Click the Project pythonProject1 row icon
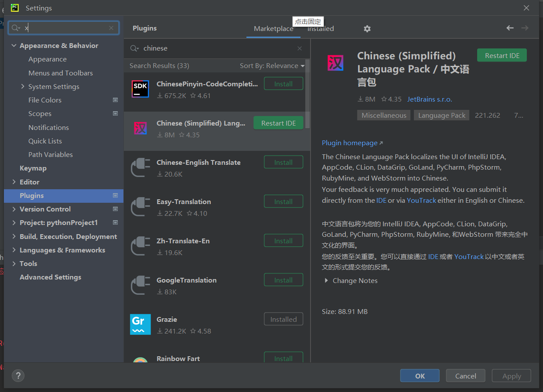Image resolution: width=543 pixels, height=392 pixels. click(116, 222)
